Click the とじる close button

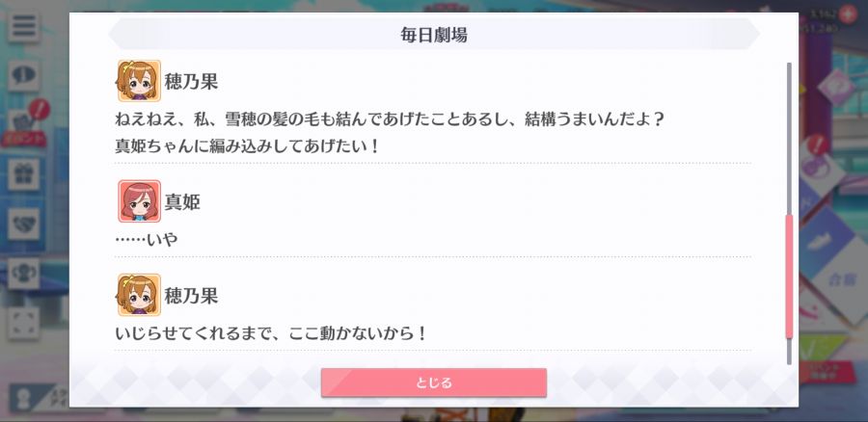pyautogui.click(x=434, y=382)
